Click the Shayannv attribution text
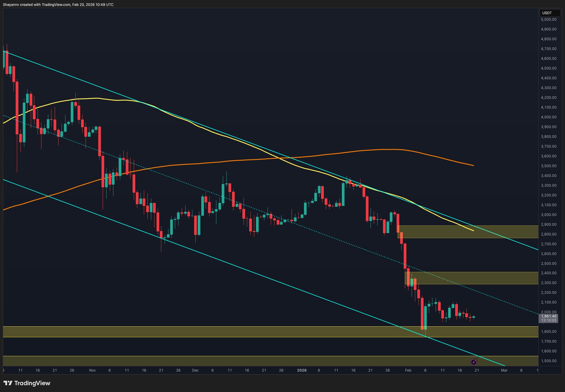Viewport: 565px width, 392px height. pyautogui.click(x=11, y=4)
